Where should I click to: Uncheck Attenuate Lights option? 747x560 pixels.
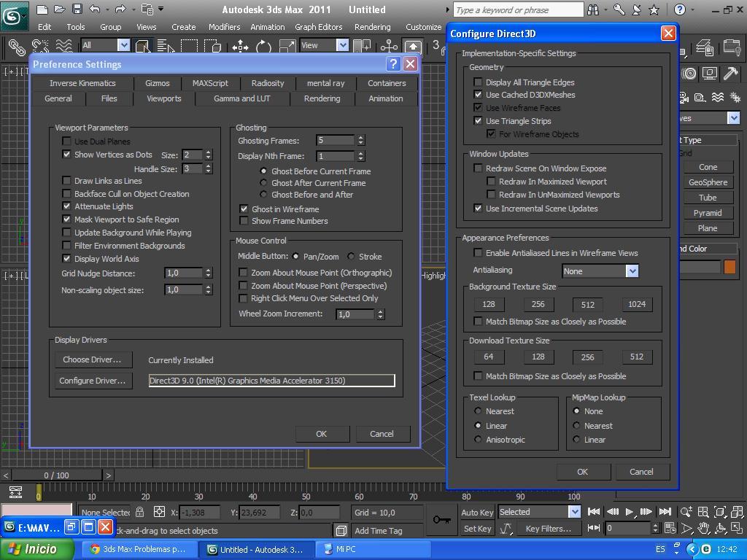(x=66, y=206)
